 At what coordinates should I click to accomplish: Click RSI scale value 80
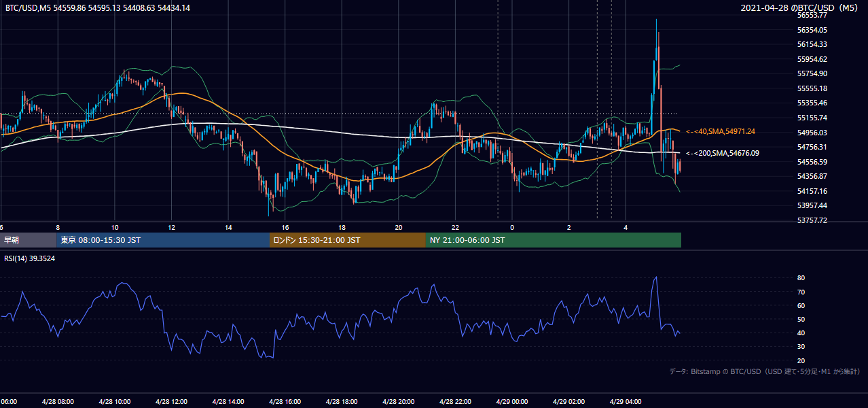[x=801, y=278]
